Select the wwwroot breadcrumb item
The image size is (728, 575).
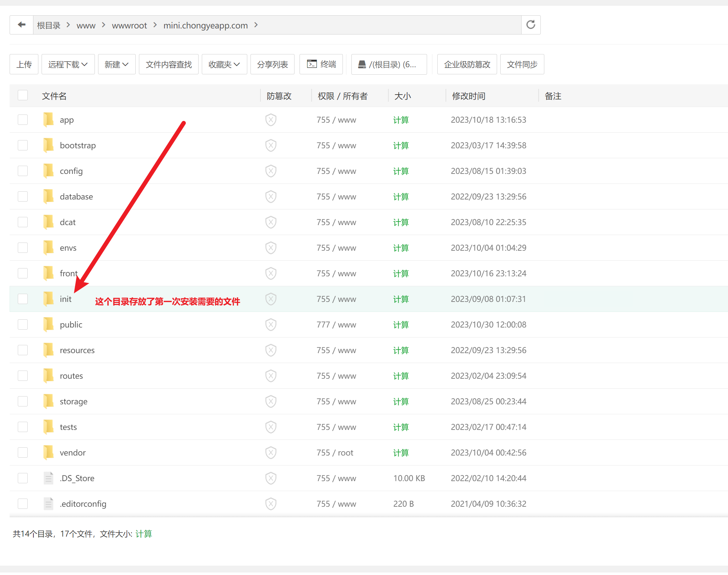point(129,25)
